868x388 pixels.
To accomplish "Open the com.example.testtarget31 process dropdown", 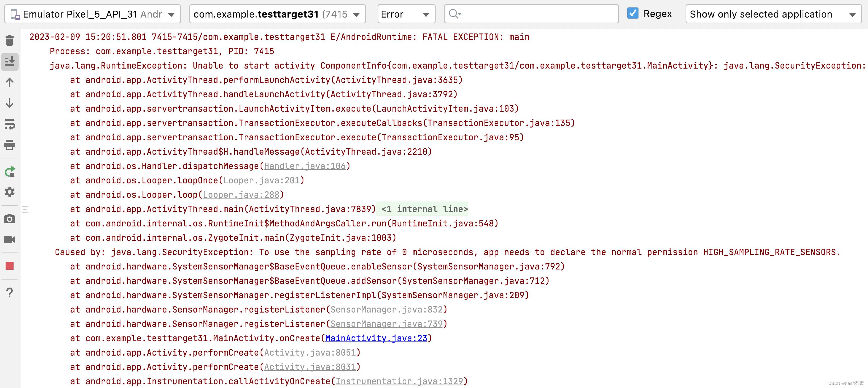I will point(277,14).
